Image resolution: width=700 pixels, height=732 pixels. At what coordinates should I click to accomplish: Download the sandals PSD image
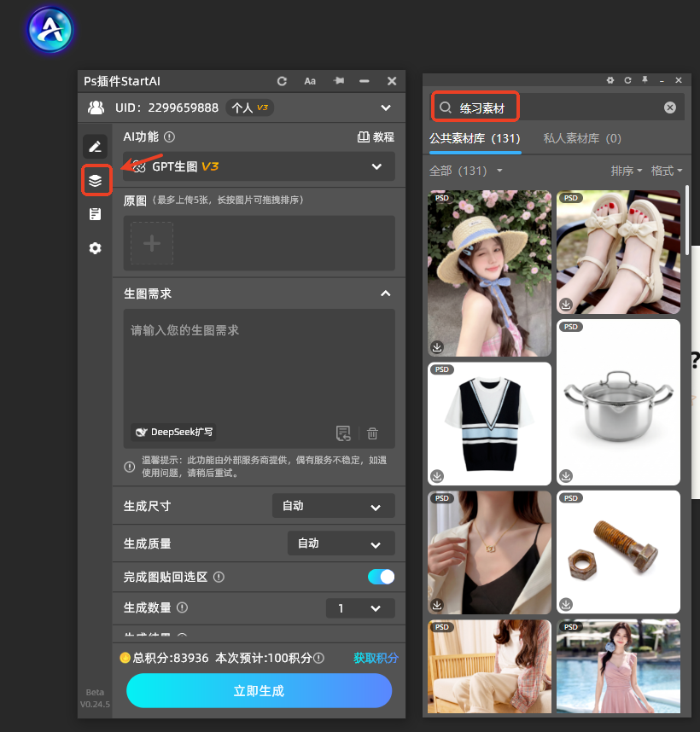pos(566,305)
